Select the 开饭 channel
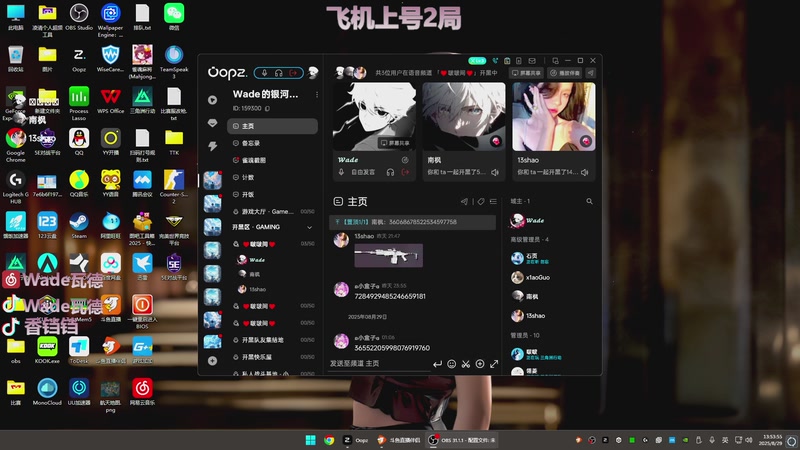Image resolution: width=800 pixels, height=450 pixels. [x=272, y=194]
